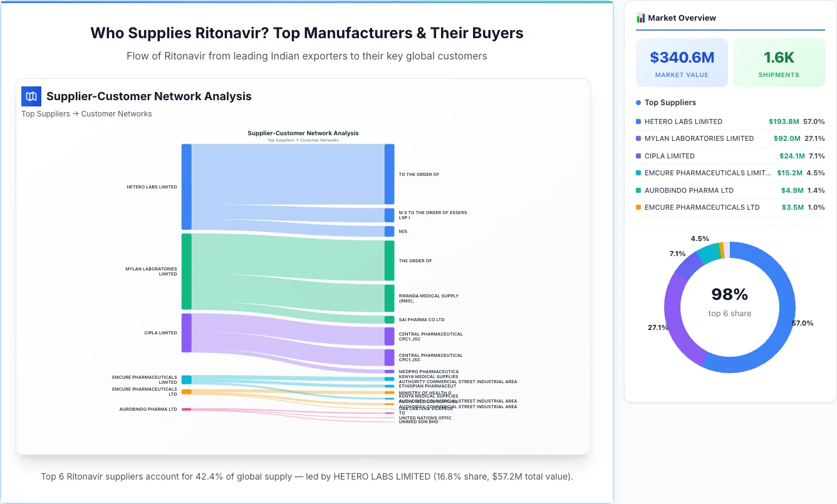Expand the TO THE ORDER OF customer node
This screenshot has height=504, width=837.
[389, 174]
